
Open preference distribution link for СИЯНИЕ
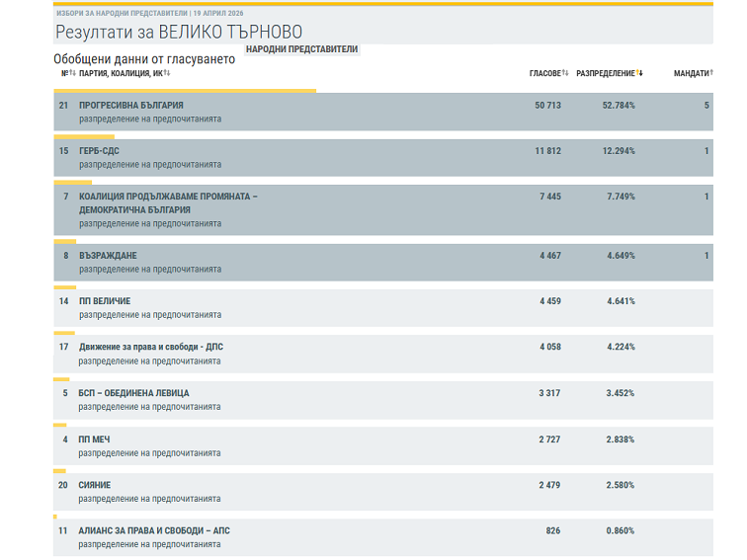150,500
